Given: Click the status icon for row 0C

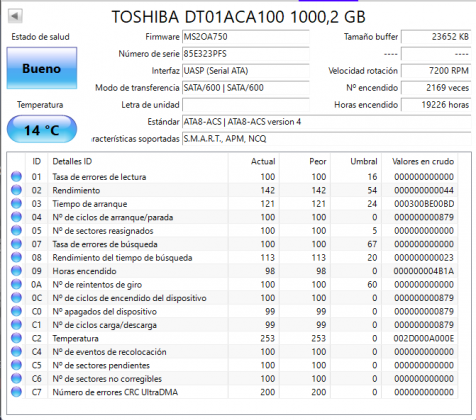Looking at the screenshot, I should coord(16,298).
